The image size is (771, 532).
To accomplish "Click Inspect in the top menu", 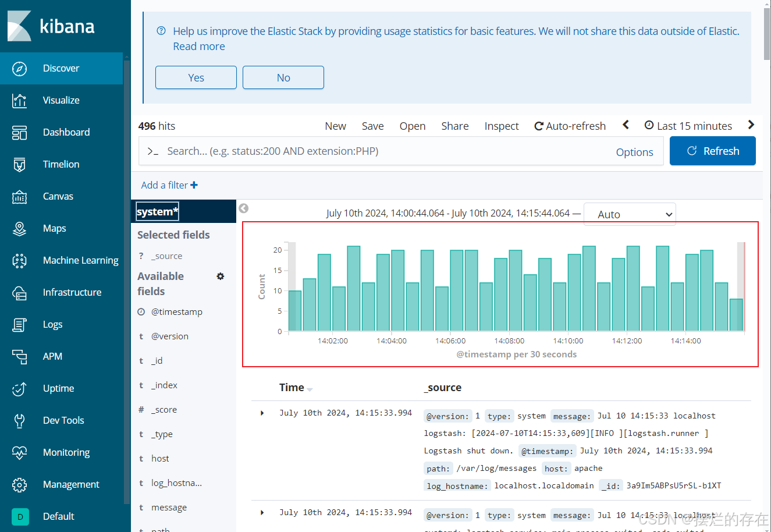I will click(502, 126).
